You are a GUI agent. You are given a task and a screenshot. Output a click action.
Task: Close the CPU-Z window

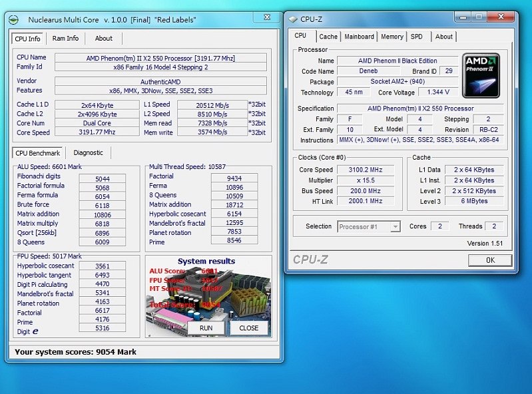[x=501, y=17]
